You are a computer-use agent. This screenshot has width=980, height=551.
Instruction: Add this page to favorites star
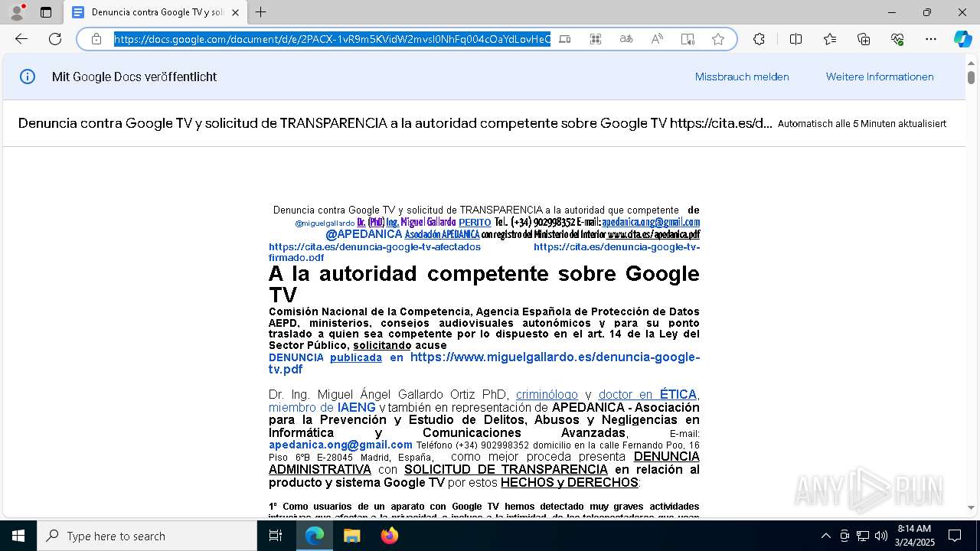coord(718,39)
